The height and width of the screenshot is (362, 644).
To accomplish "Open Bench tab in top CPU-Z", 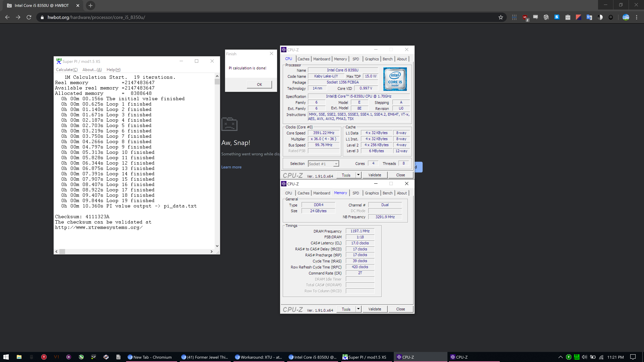I will tap(388, 59).
